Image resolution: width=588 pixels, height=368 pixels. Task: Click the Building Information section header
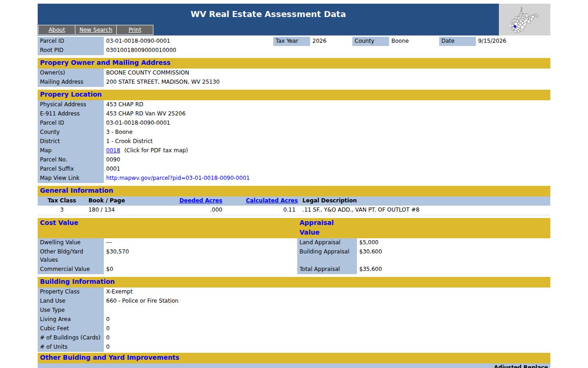pyautogui.click(x=294, y=282)
